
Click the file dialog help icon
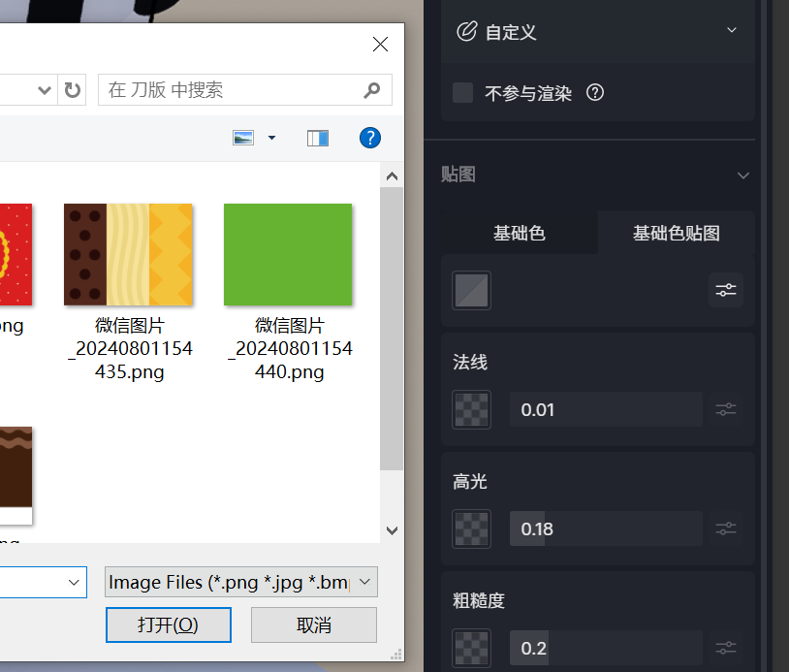[369, 138]
